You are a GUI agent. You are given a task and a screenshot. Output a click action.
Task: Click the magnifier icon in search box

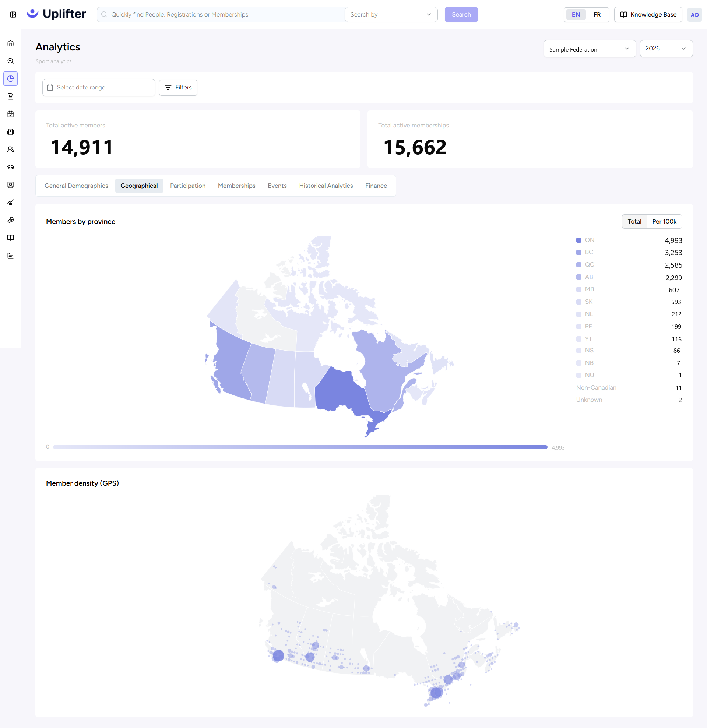[x=105, y=14]
